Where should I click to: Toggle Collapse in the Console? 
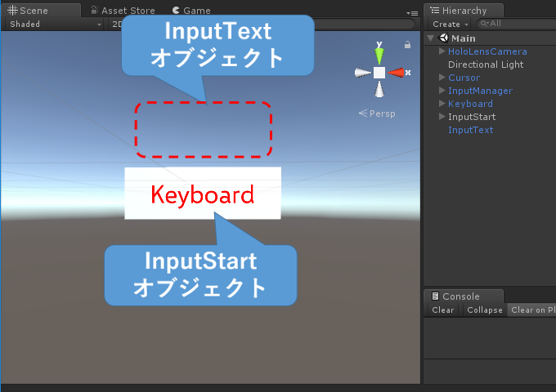(484, 310)
